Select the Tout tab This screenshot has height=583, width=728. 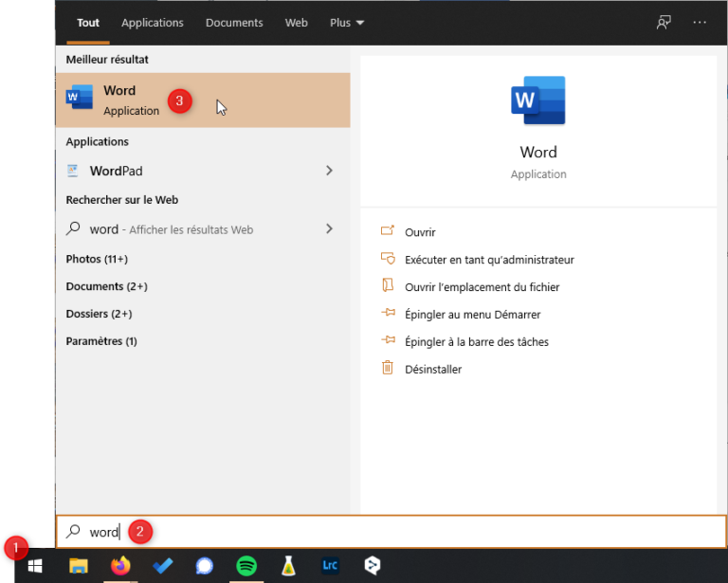88,23
